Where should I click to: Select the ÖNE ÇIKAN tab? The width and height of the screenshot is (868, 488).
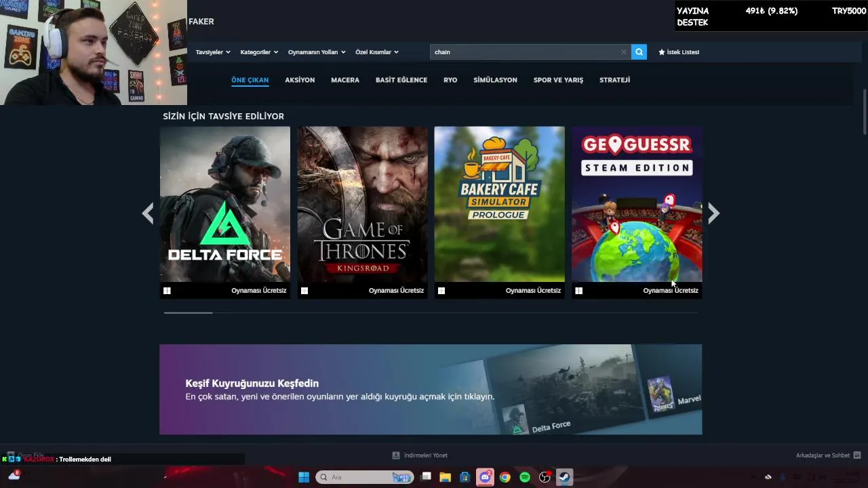point(250,80)
